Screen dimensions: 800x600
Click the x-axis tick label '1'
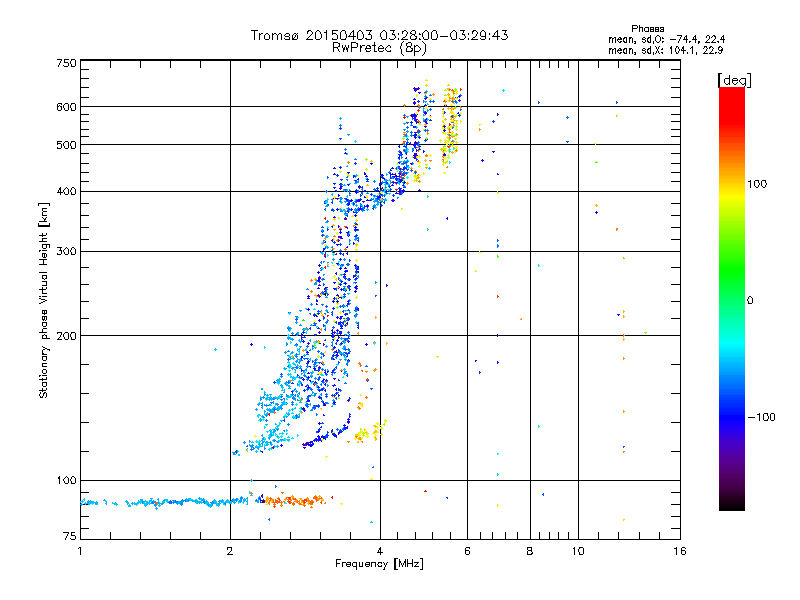point(80,551)
